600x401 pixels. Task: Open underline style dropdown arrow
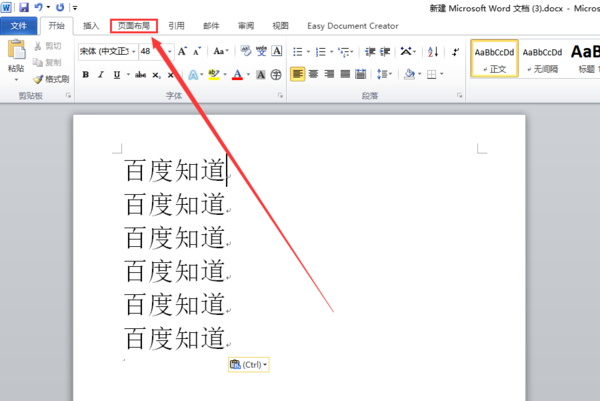click(x=128, y=75)
